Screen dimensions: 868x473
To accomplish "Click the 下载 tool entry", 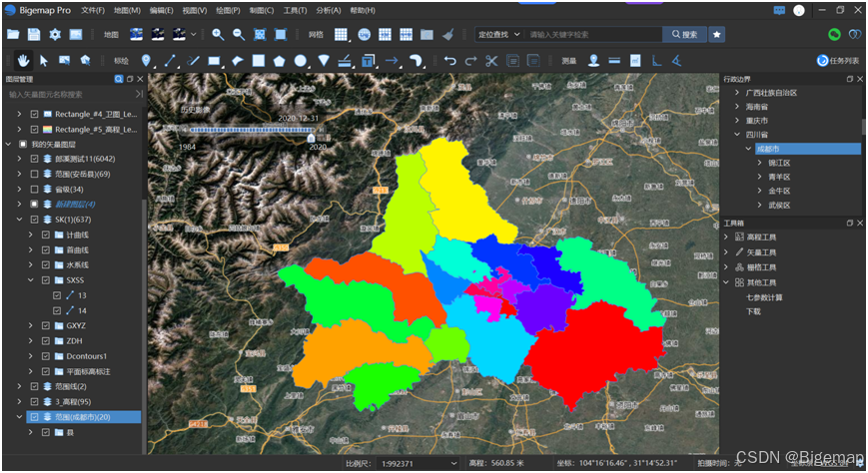I will 753,311.
